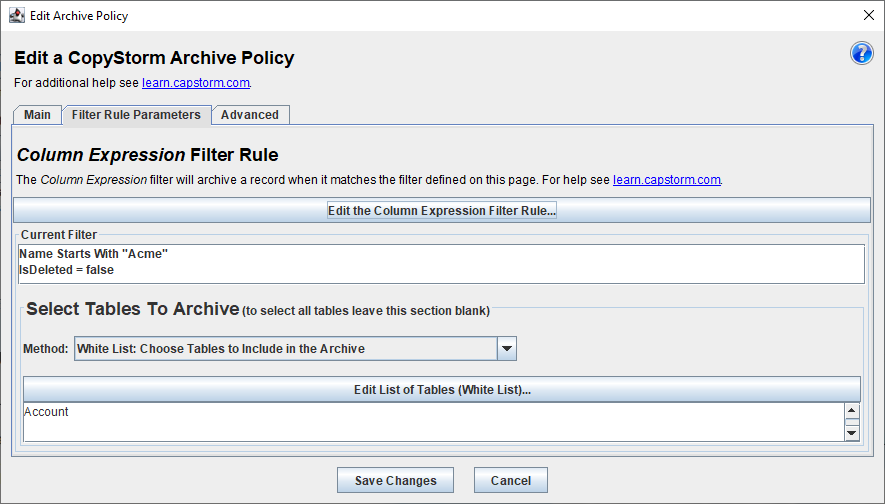885x504 pixels.
Task: Click the Edit Archive Policy window icon
Action: 17,15
